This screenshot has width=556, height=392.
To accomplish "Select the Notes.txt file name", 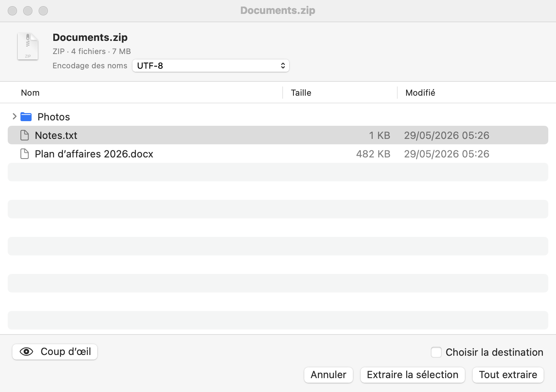I will pyautogui.click(x=56, y=135).
